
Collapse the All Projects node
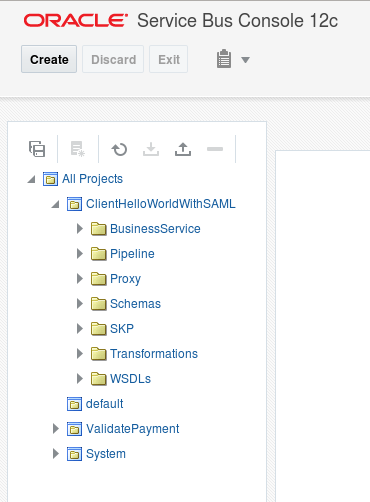[31, 180]
